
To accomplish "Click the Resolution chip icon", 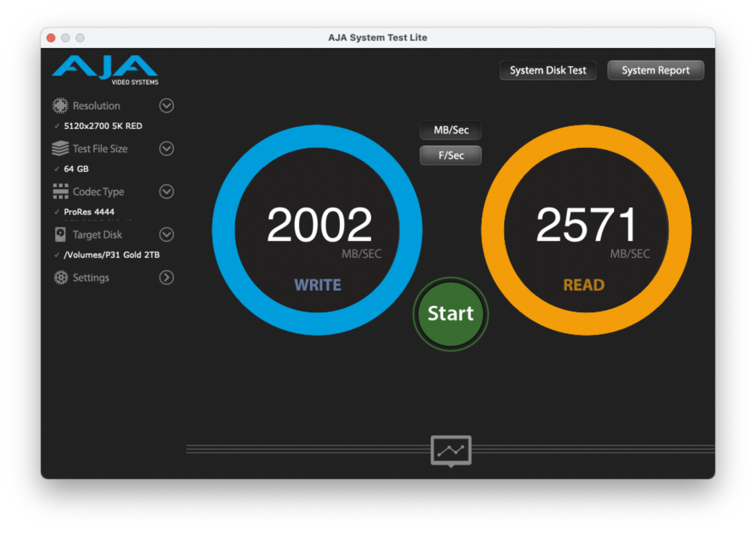I will (x=60, y=106).
